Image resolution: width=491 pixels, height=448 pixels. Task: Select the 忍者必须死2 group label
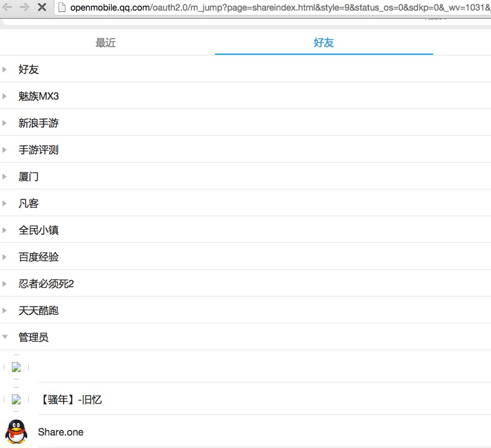(x=46, y=284)
